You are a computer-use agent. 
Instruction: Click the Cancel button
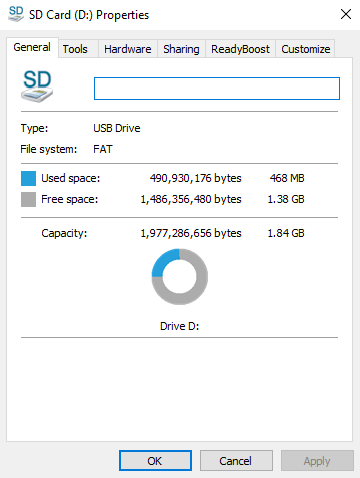click(236, 461)
